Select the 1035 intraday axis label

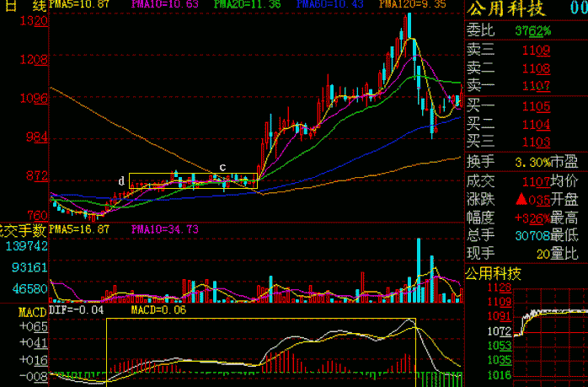pyautogui.click(x=500, y=360)
